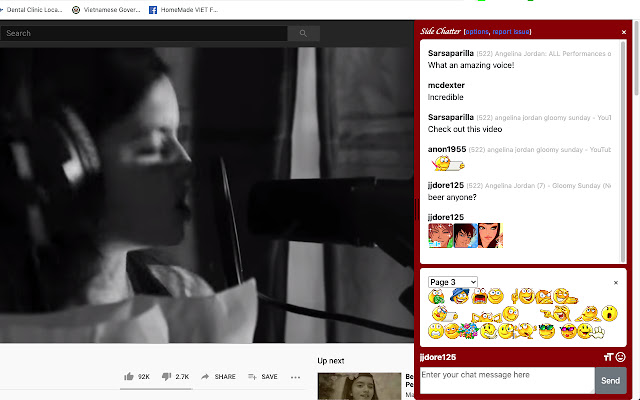640x400 pixels.
Task: Dislike the video with thumbs down
Action: (x=166, y=377)
